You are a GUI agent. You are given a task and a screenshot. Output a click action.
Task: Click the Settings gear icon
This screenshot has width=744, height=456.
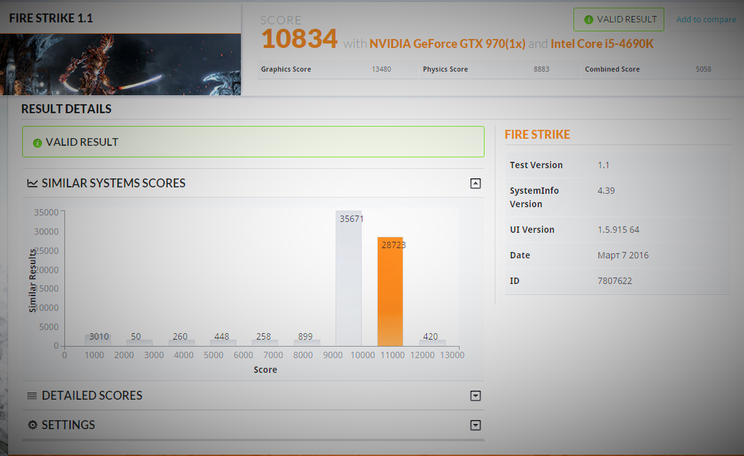(x=32, y=425)
